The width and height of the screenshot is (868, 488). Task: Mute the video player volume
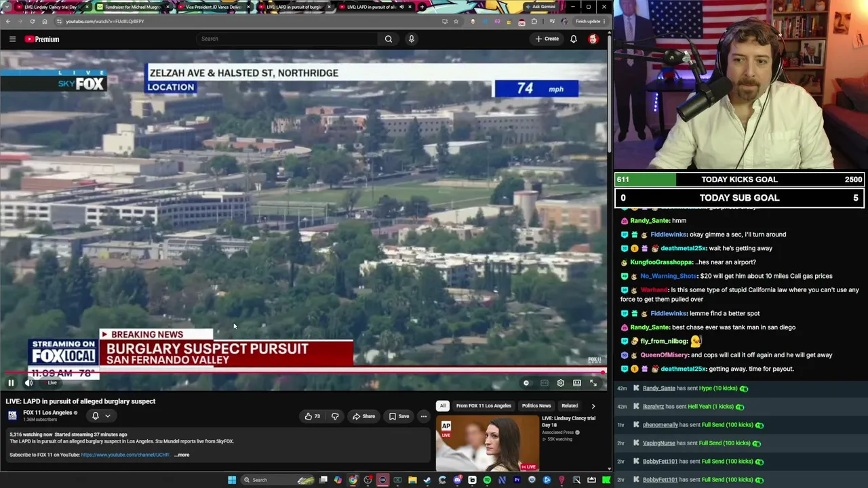pyautogui.click(x=28, y=383)
